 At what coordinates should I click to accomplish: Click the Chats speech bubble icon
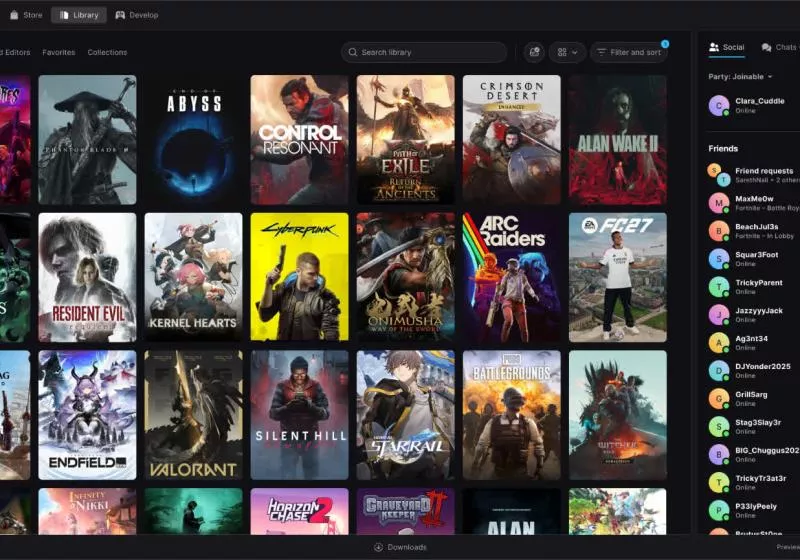point(766,47)
